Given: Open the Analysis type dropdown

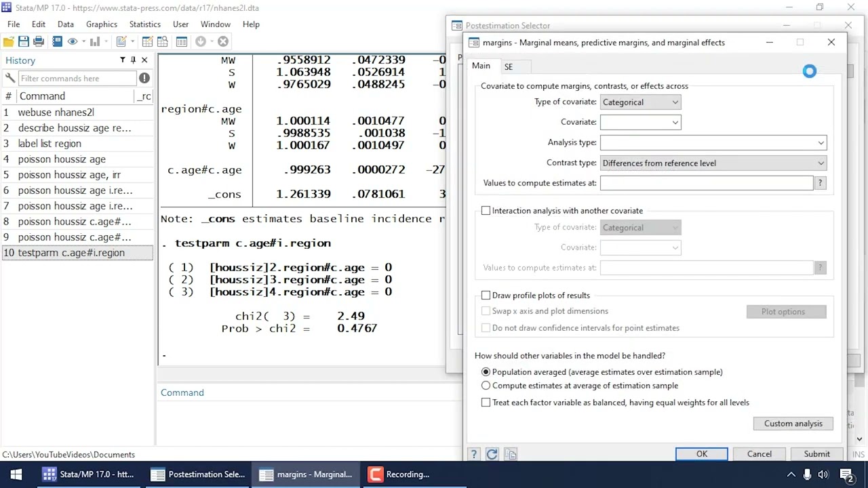Looking at the screenshot, I should [713, 142].
